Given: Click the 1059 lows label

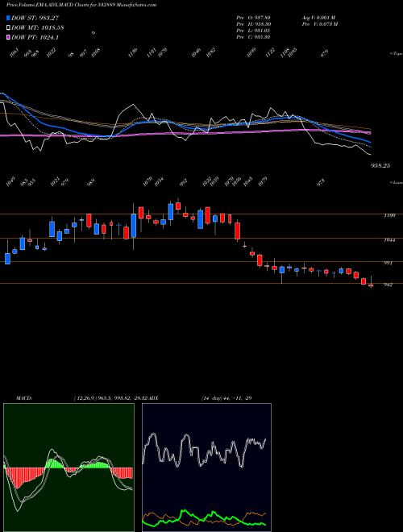Looking at the screenshot, I should 214,181.
